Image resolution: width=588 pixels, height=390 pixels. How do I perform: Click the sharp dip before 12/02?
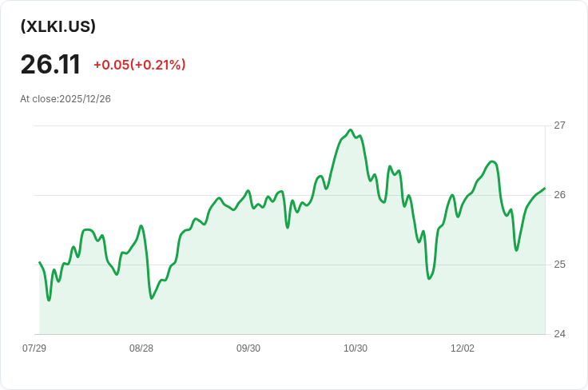429,278
